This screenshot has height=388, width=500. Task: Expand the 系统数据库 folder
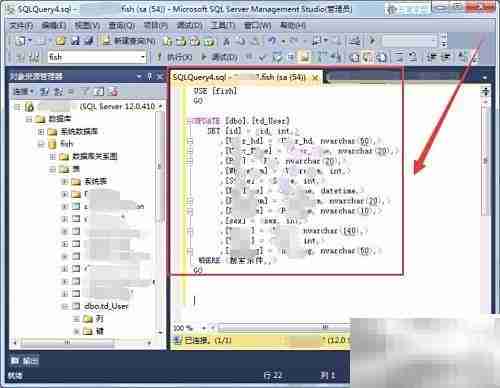41,132
